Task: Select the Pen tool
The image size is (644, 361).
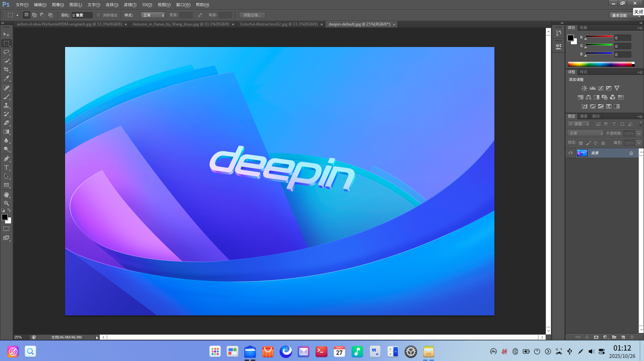Action: (6, 159)
